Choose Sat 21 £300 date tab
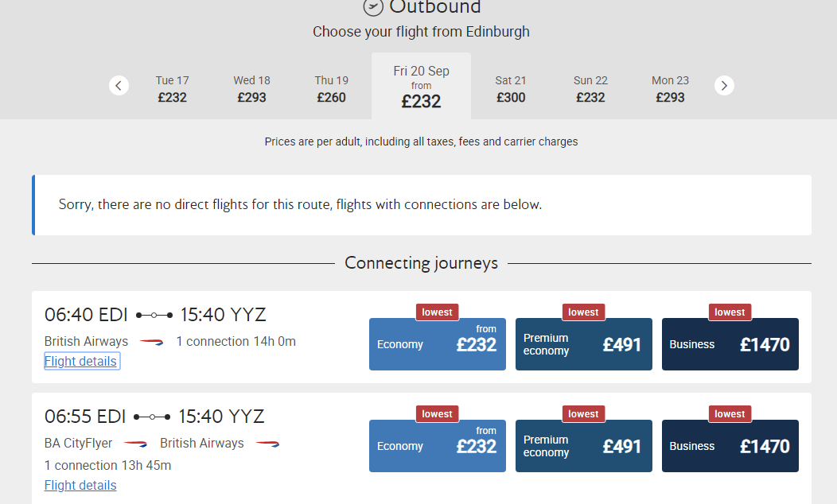 pyautogui.click(x=511, y=89)
